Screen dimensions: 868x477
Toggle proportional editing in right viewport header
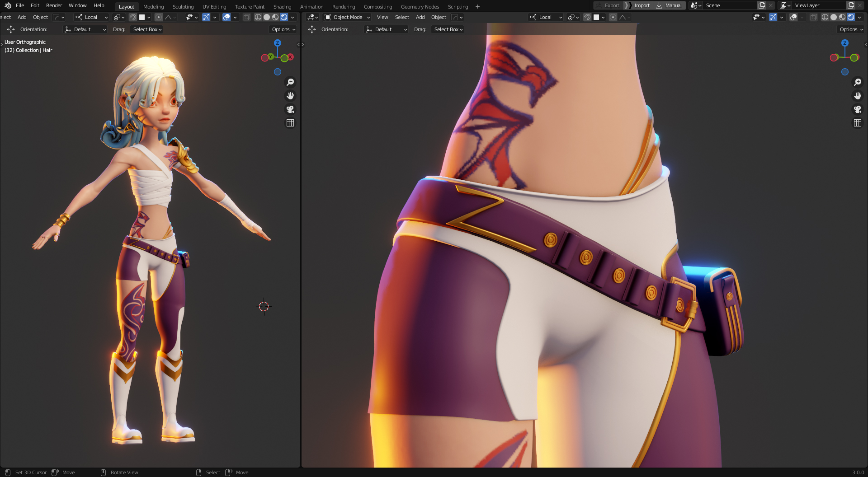point(613,17)
